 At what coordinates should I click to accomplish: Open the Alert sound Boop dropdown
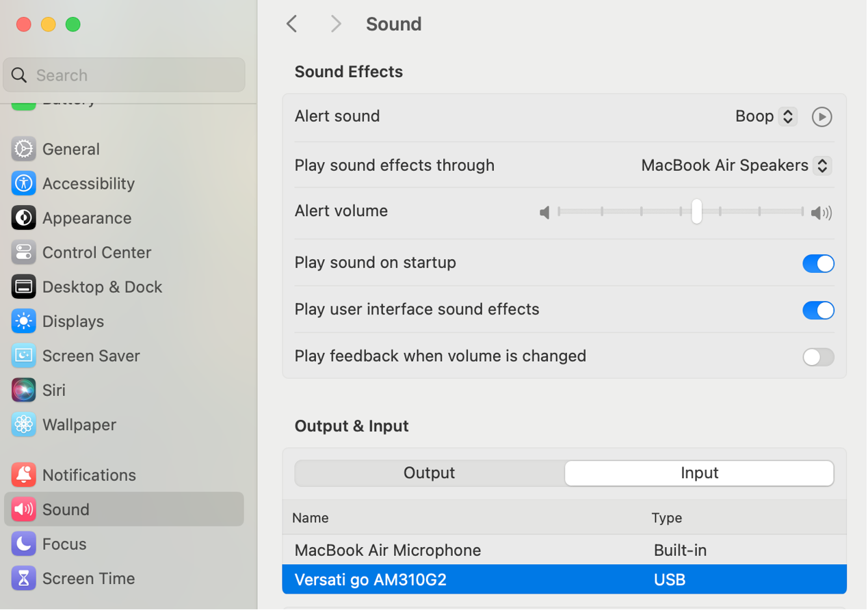click(x=765, y=116)
